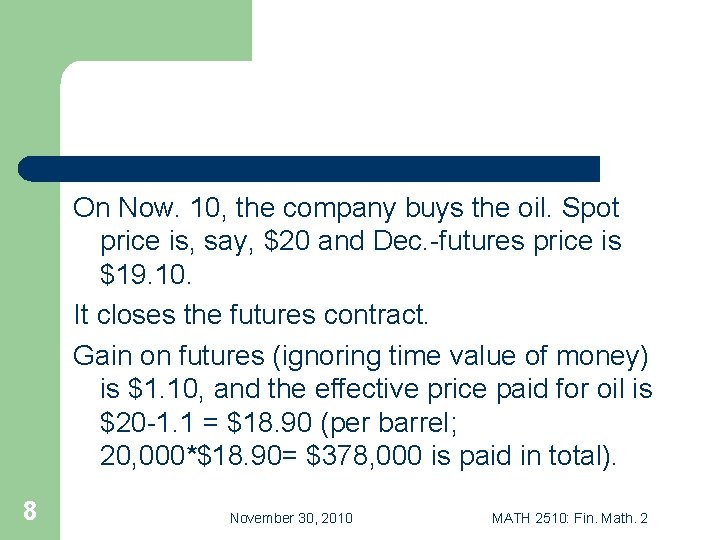This screenshot has width=720, height=540.
Task: Select the November 30, 2010 footer date
Action: [x=291, y=518]
